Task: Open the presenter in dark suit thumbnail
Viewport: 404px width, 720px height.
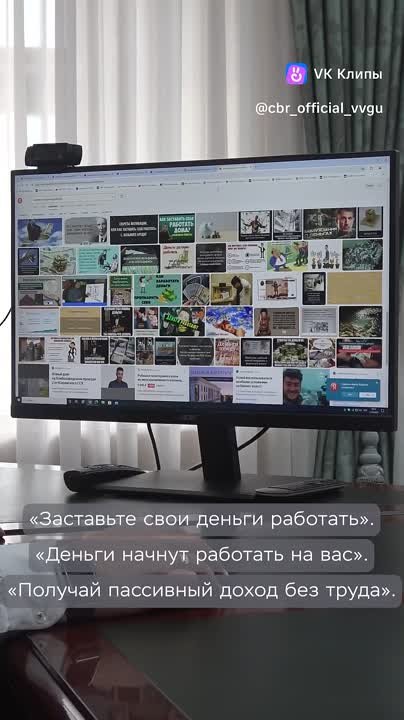Action: [x=118, y=383]
